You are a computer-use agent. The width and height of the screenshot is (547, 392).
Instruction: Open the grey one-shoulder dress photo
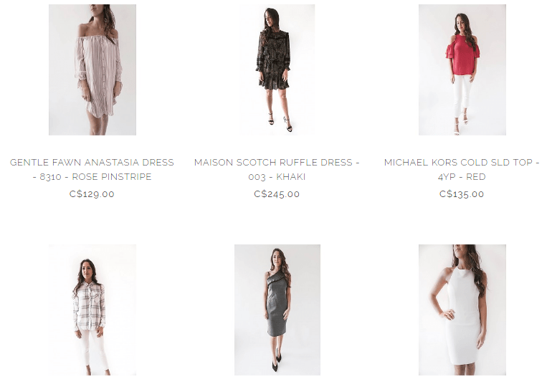coord(277,310)
